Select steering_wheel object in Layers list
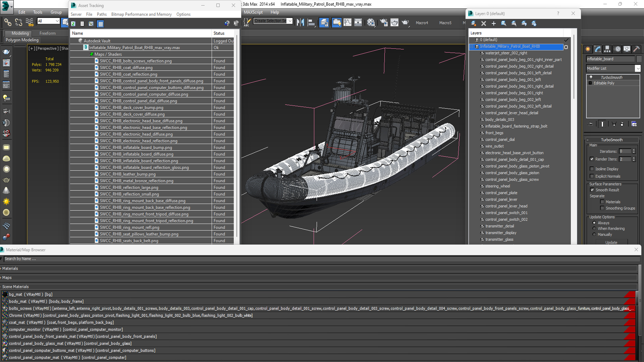The width and height of the screenshot is (644, 362). point(497,186)
